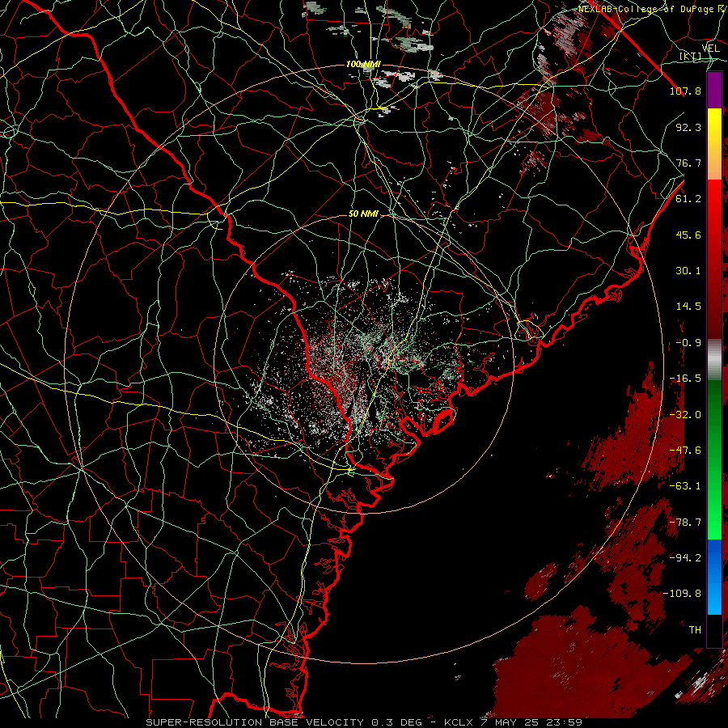The image size is (728, 728).
Task: Click the 92.3 velocity scale value
Action: pos(688,127)
